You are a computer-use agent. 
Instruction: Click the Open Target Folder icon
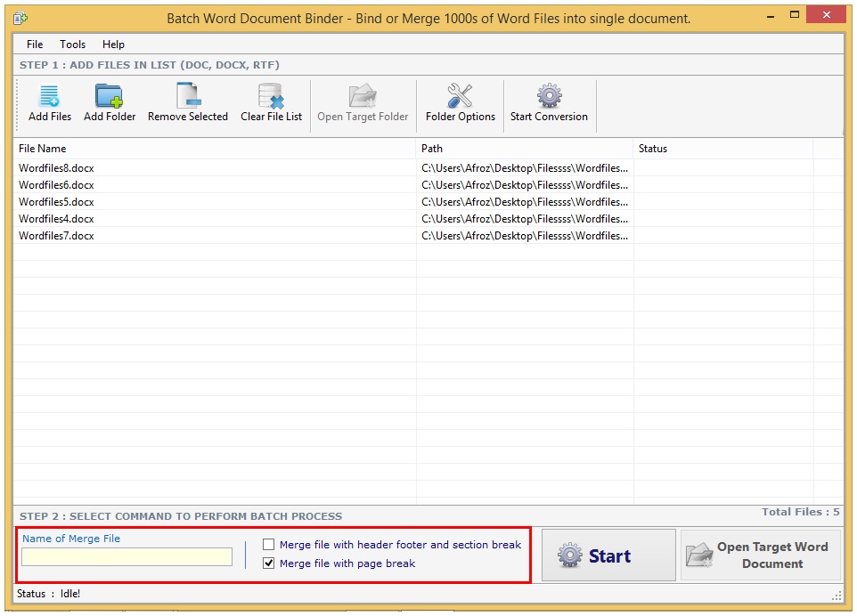click(x=363, y=96)
